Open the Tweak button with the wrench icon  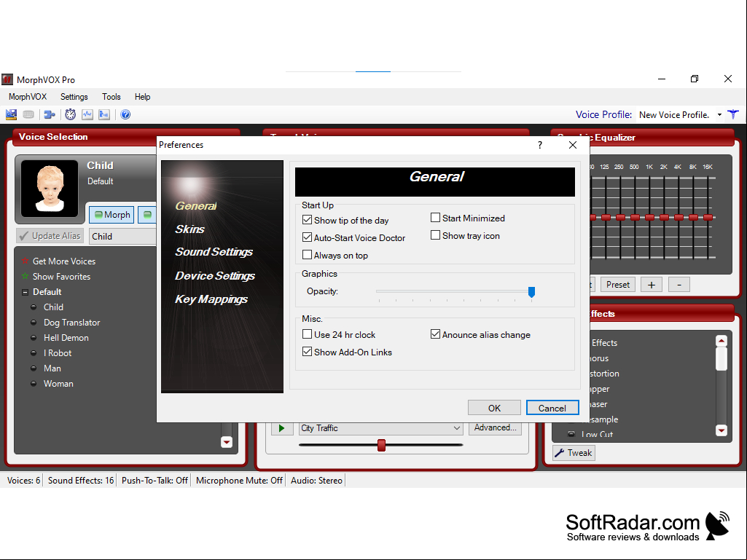pyautogui.click(x=574, y=453)
